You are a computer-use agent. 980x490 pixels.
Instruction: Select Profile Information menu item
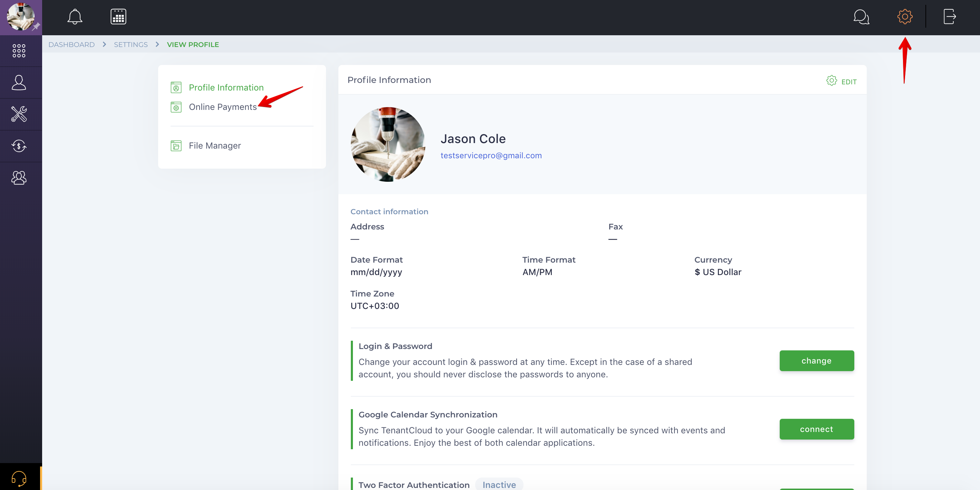226,87
